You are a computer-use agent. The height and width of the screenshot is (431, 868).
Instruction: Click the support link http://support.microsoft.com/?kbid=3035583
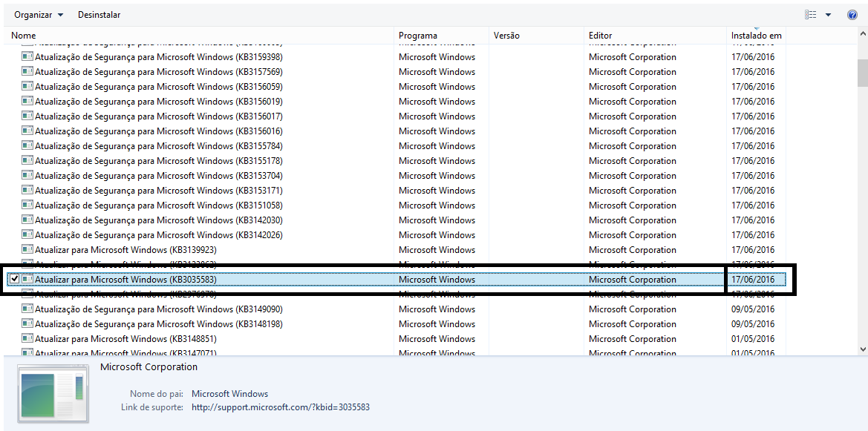[281, 407]
